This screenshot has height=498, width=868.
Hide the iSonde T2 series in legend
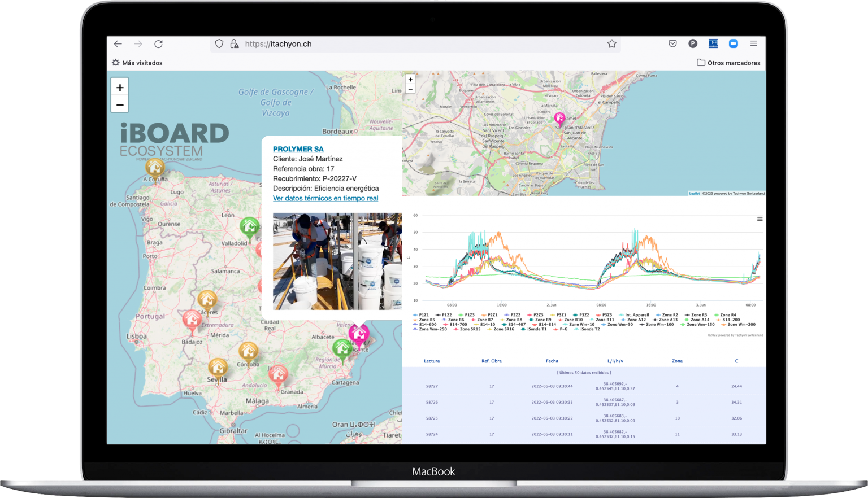(588, 329)
